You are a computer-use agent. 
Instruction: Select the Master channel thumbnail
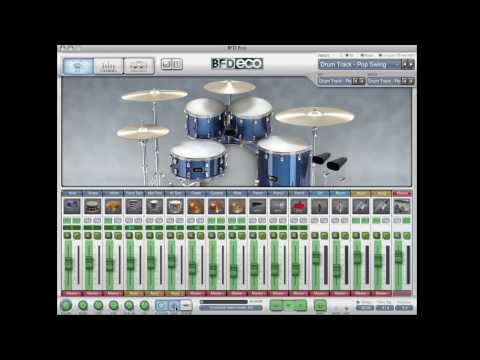pos(402,206)
